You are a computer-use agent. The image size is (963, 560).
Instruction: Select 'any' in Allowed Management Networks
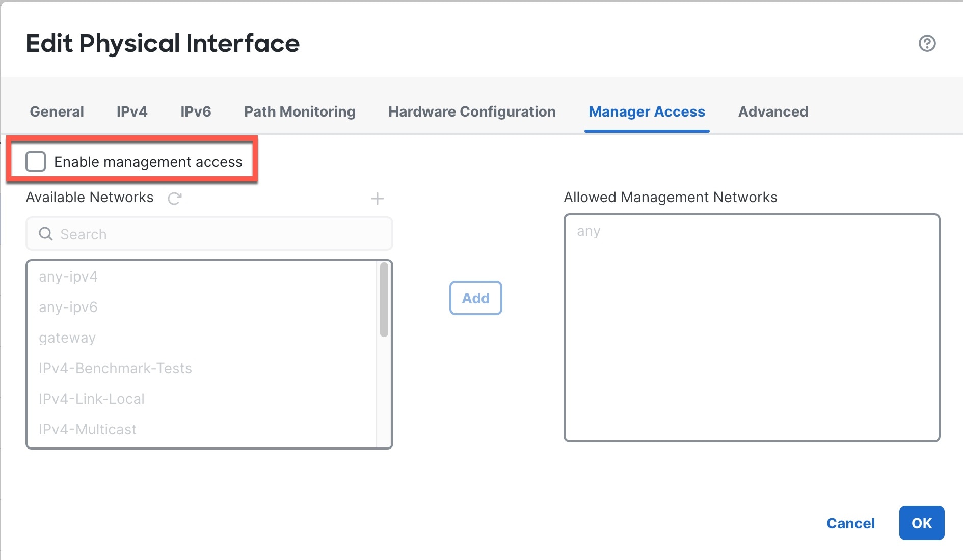(588, 231)
